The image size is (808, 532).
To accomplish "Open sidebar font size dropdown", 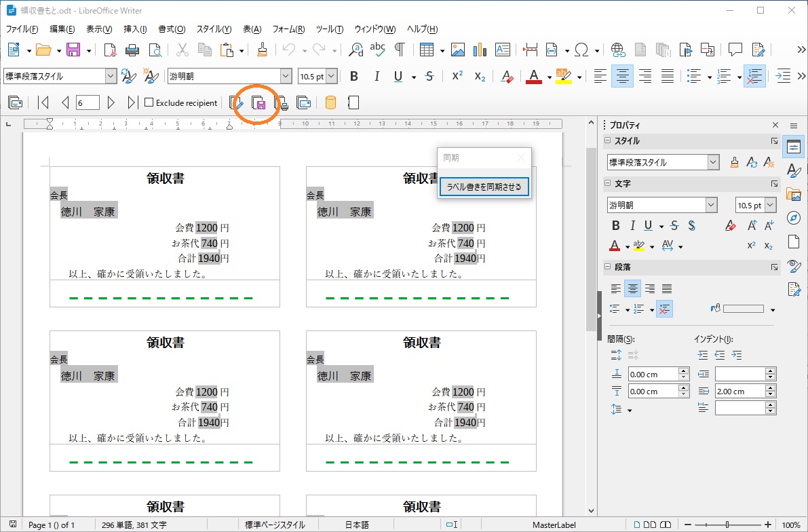I will (x=771, y=205).
